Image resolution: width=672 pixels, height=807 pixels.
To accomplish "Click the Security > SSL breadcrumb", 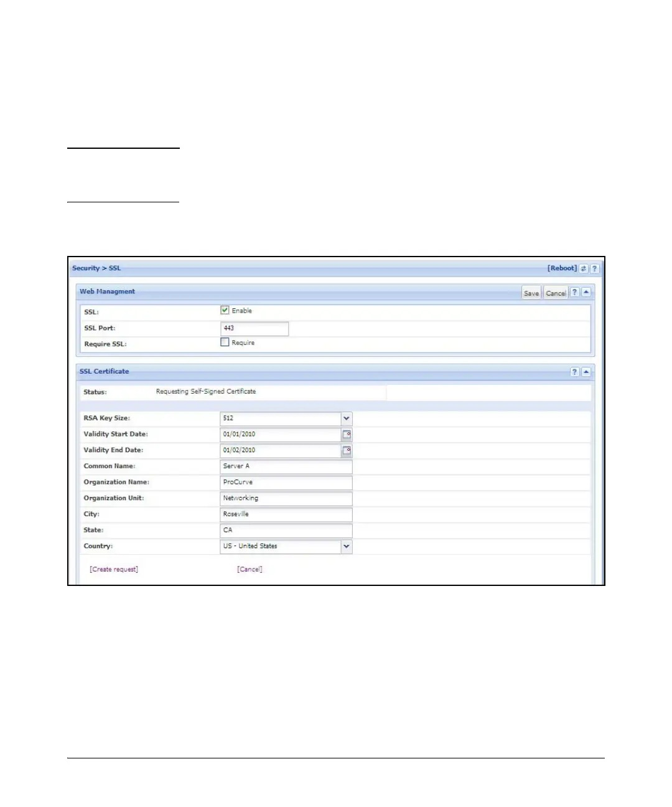I will 96,268.
